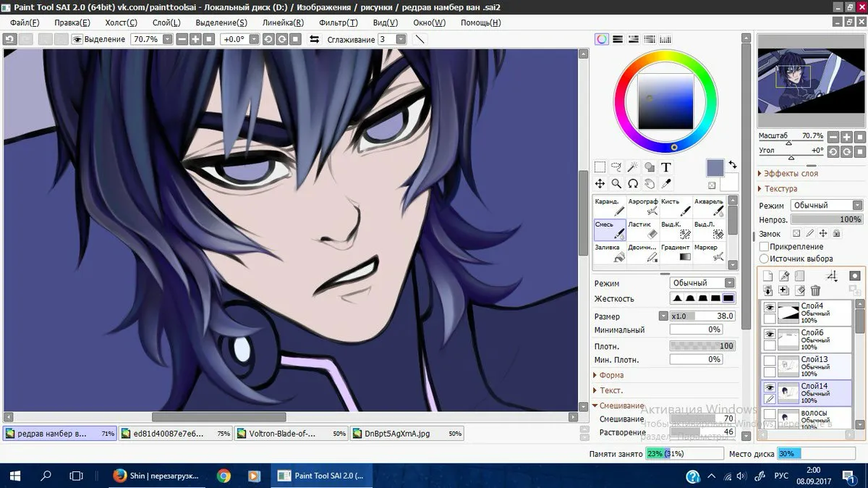Show the Слой13 layer

770,361
